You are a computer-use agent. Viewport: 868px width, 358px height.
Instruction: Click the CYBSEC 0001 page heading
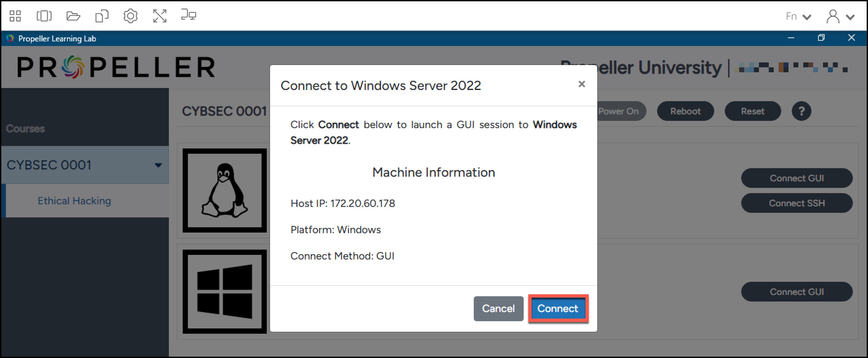[224, 111]
